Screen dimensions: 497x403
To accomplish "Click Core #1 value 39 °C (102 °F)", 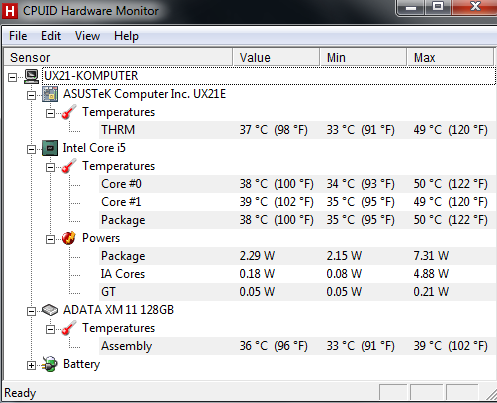I will 276,202.
